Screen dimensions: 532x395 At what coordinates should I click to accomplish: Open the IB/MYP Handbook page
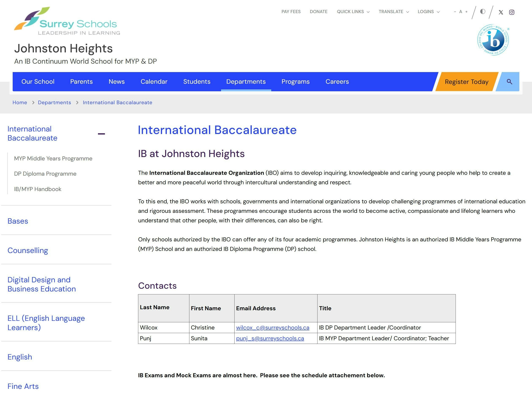coord(38,189)
